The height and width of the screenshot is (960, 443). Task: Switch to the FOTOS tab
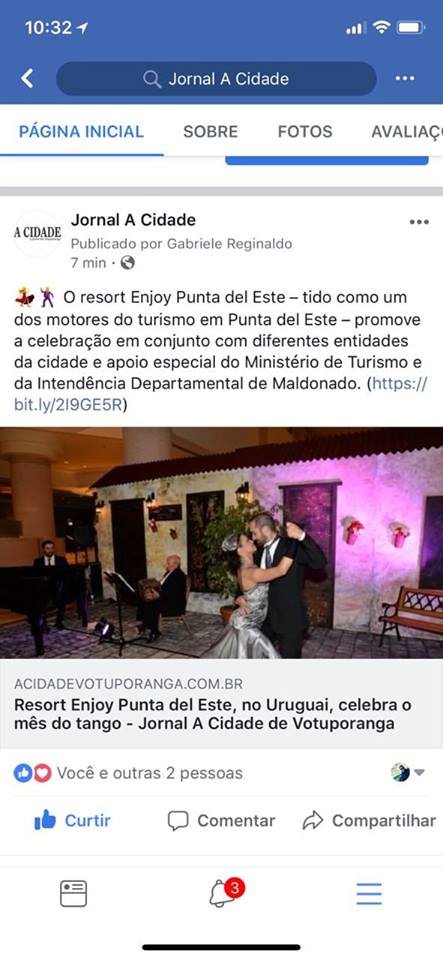305,131
